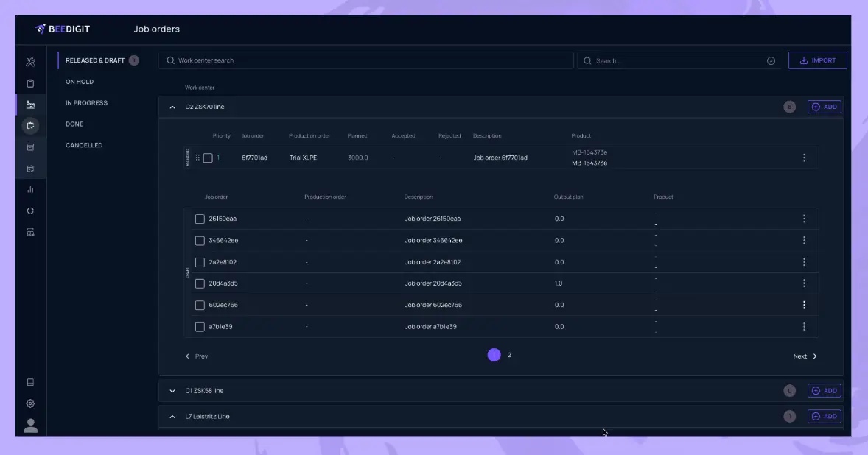Viewport: 868px width, 455px height.
Task: Open the settings gear icon
Action: pyautogui.click(x=30, y=403)
